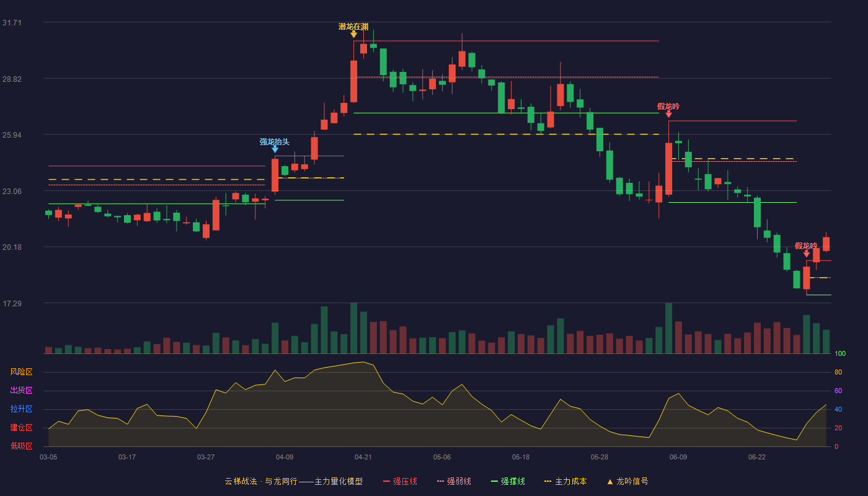Select the 假龙吟 label near the latest candles
868x496 pixels.
806,246
